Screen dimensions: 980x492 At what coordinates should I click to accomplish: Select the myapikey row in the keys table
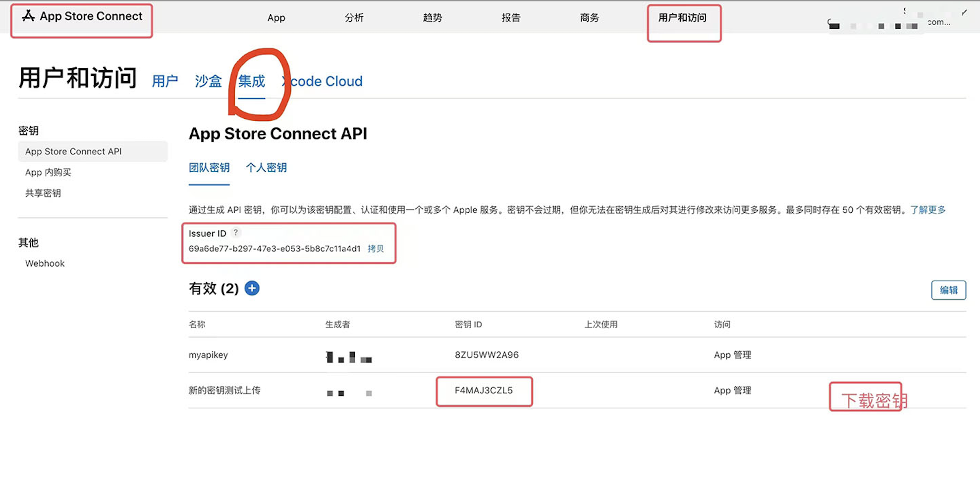(208, 355)
